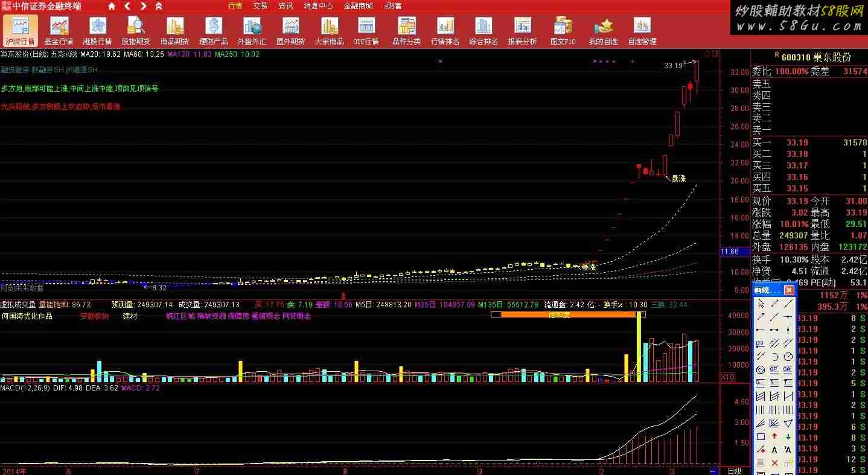Viewport: 868px width, 475px height.
Task: Open e财富 menu
Action: [x=393, y=6]
